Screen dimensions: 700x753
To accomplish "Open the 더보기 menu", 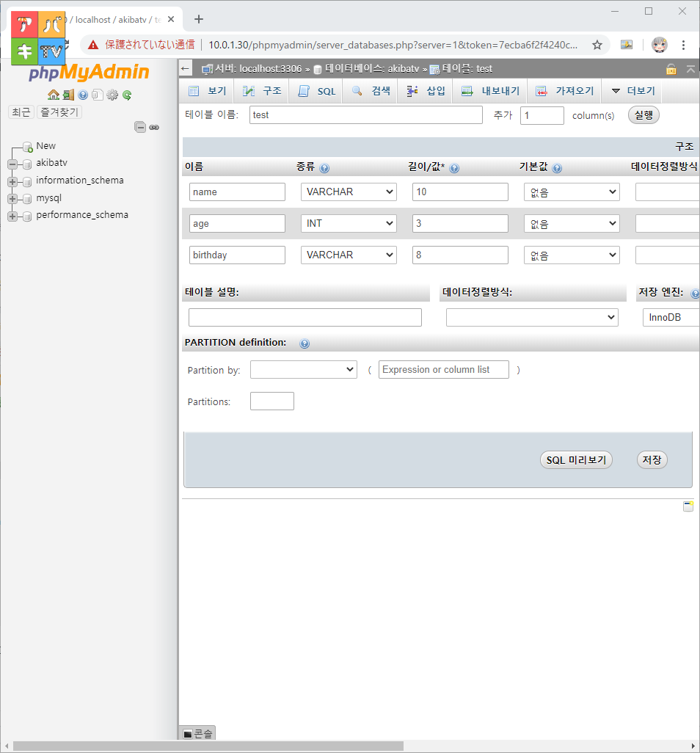I will tap(640, 90).
